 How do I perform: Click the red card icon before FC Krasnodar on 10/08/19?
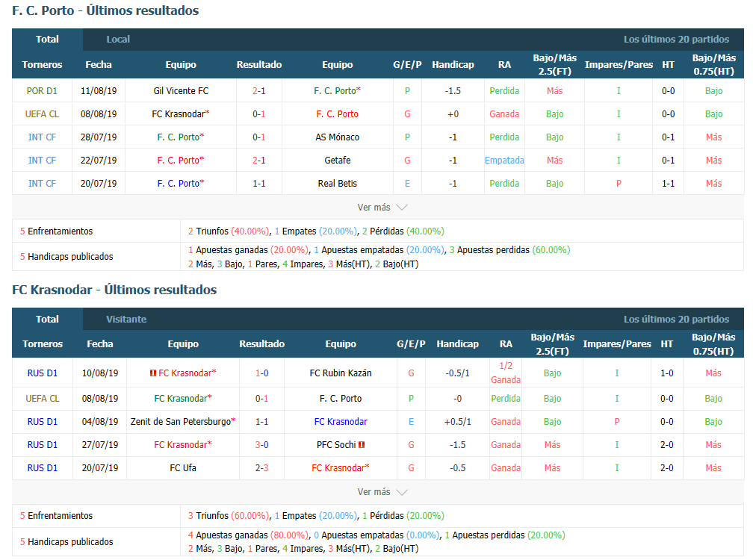click(x=152, y=373)
